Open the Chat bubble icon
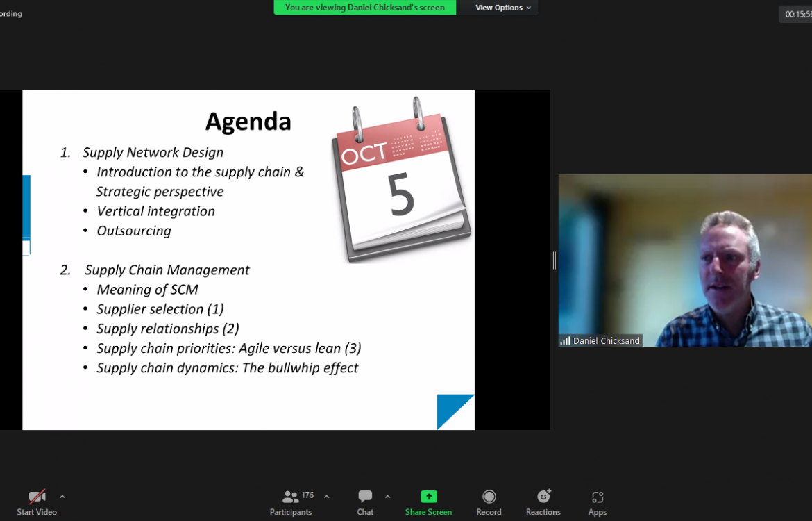The width and height of the screenshot is (812, 521). pyautogui.click(x=365, y=497)
